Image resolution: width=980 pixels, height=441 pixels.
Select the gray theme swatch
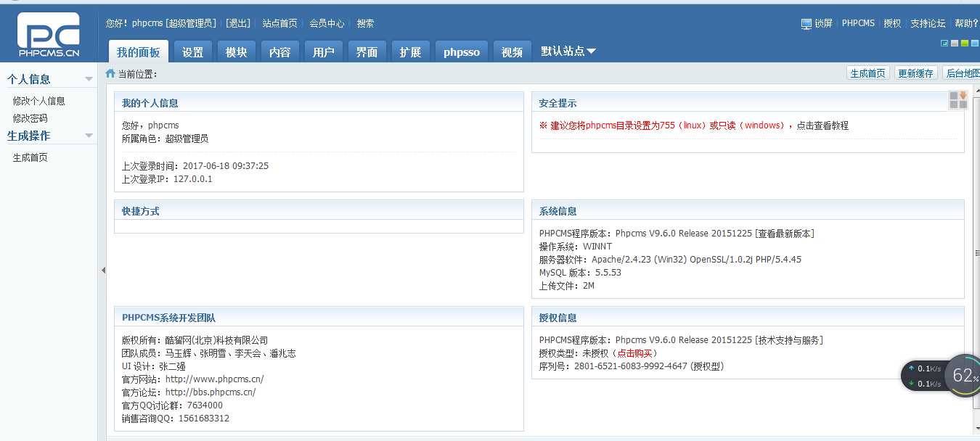tap(955, 44)
